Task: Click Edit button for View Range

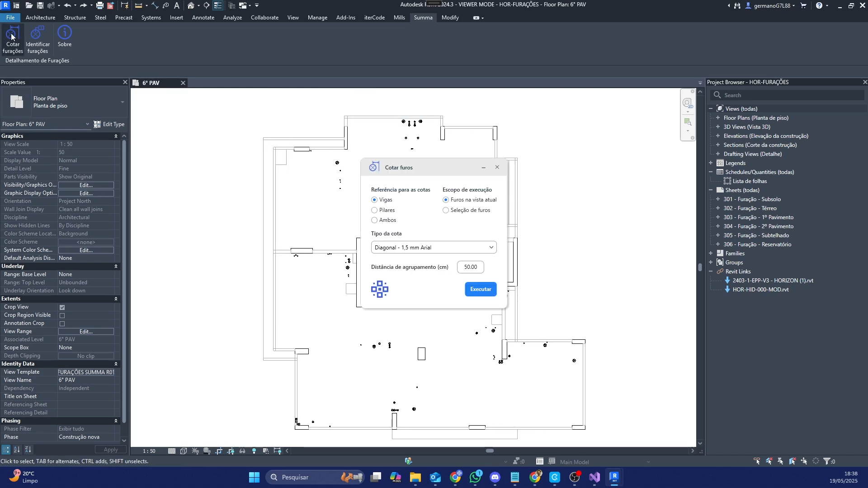Action: point(86,332)
